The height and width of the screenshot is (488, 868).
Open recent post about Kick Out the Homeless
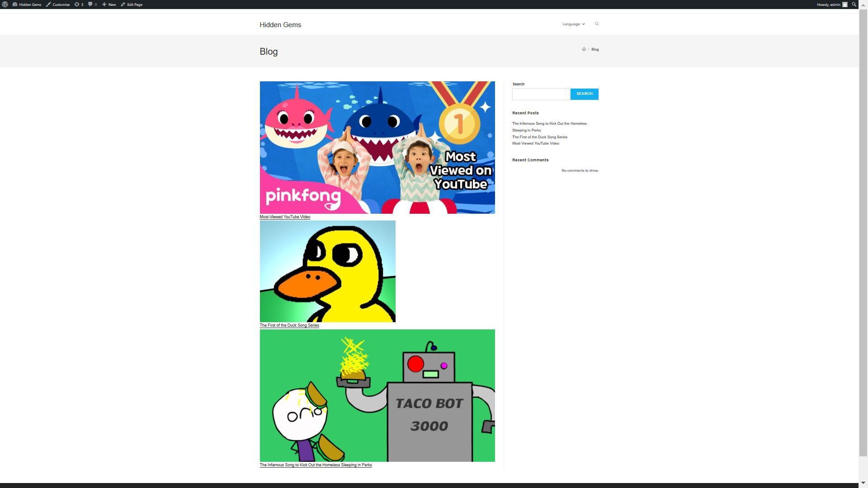pos(549,127)
